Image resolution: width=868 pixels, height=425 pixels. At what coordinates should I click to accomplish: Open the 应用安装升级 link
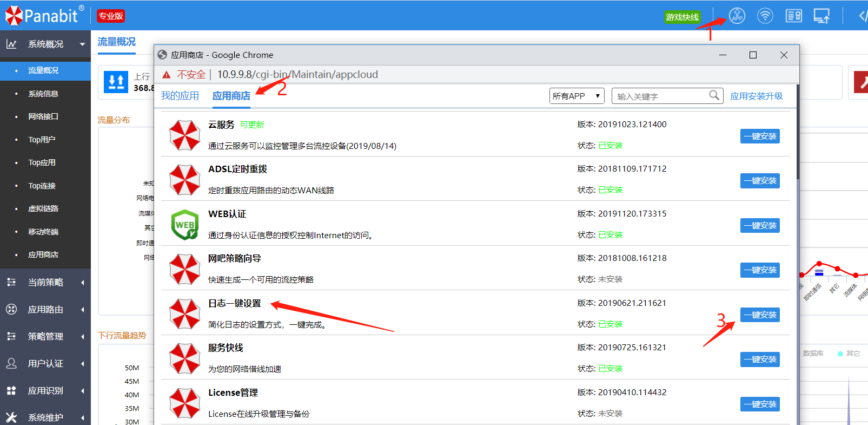756,96
